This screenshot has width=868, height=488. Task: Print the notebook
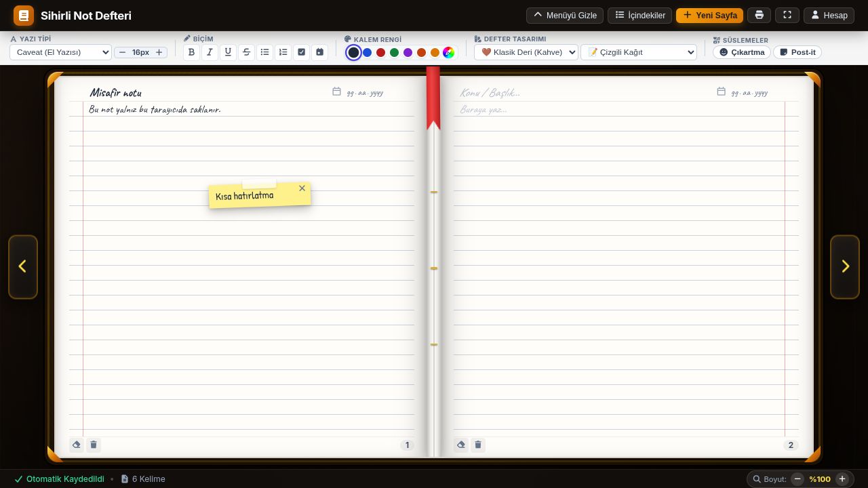click(759, 15)
